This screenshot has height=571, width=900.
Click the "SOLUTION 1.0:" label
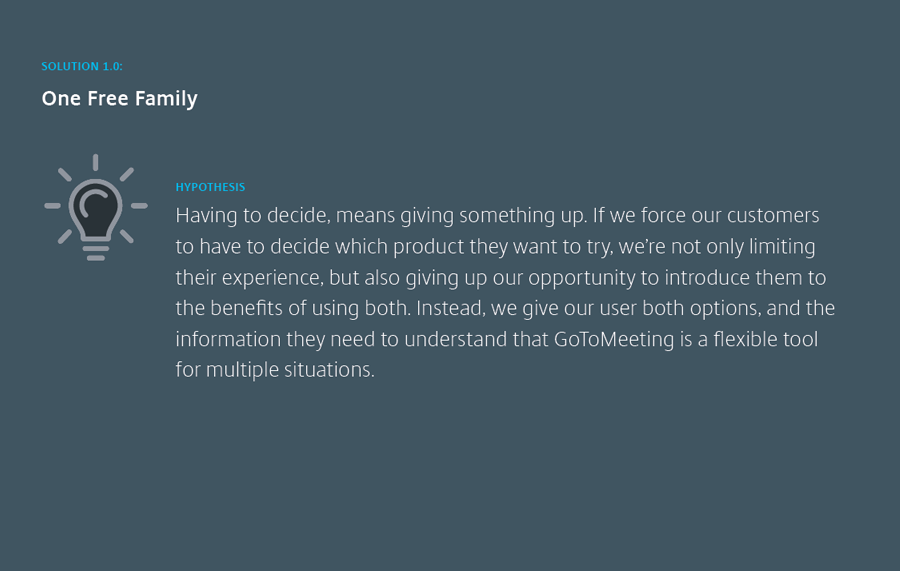tap(82, 67)
